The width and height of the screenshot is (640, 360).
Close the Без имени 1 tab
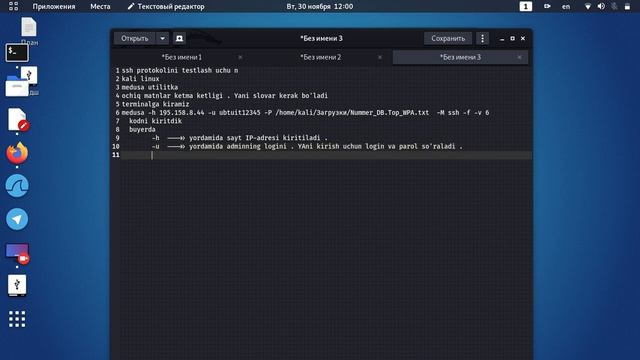tap(240, 57)
